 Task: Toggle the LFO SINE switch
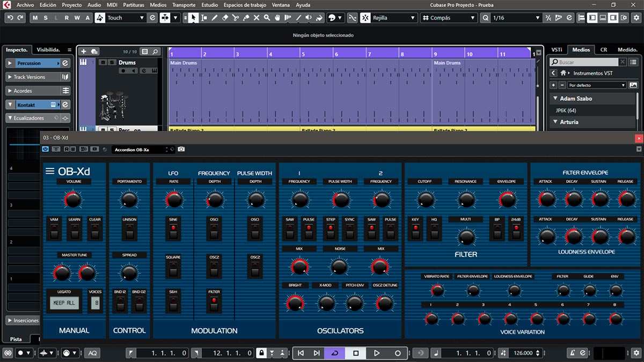tap(173, 232)
